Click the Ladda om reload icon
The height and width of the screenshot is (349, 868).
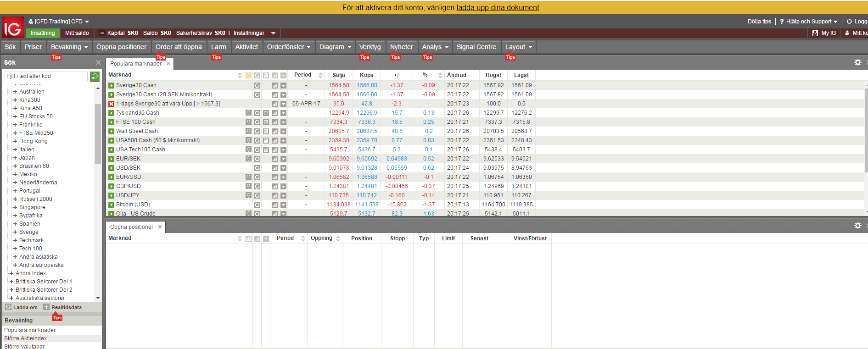pyautogui.click(x=8, y=307)
